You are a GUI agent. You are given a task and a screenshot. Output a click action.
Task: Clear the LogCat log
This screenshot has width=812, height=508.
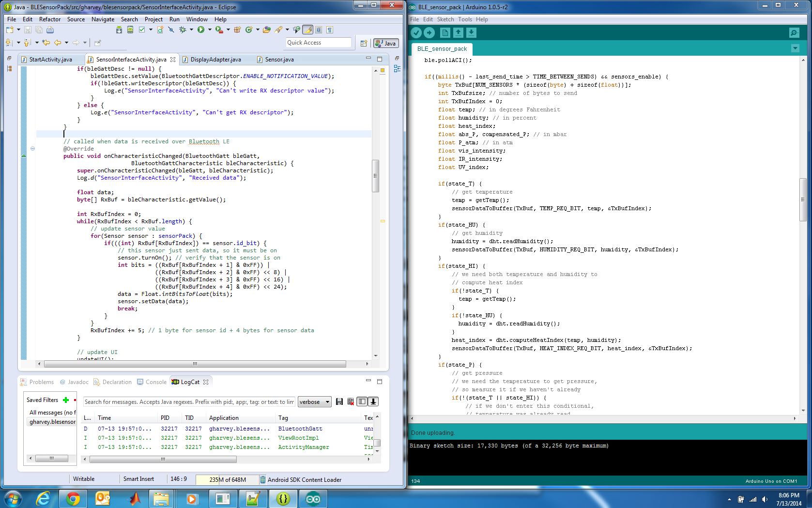pyautogui.click(x=351, y=401)
